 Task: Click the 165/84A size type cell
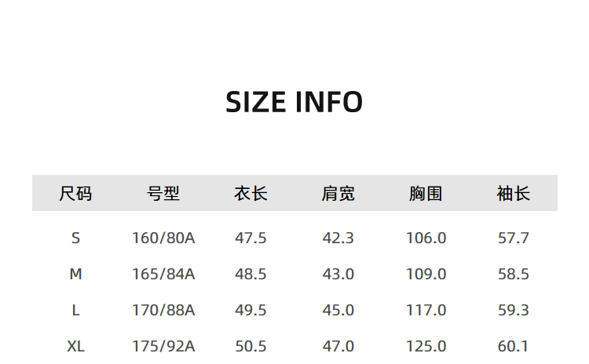[163, 274]
